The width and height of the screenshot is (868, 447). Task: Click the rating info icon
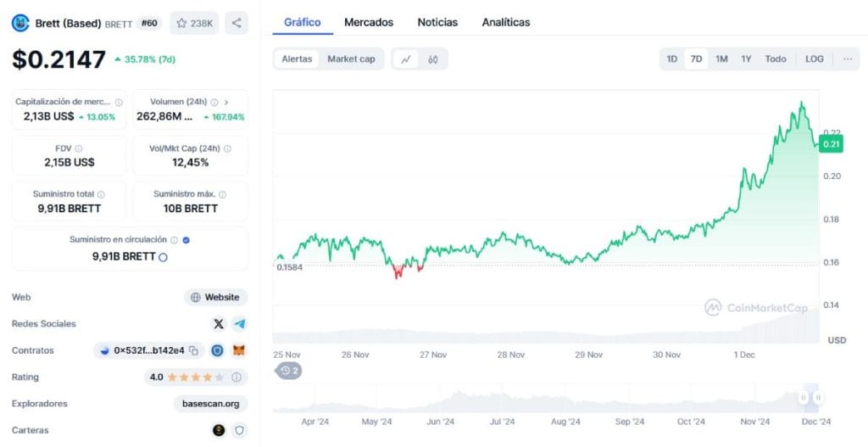[236, 377]
